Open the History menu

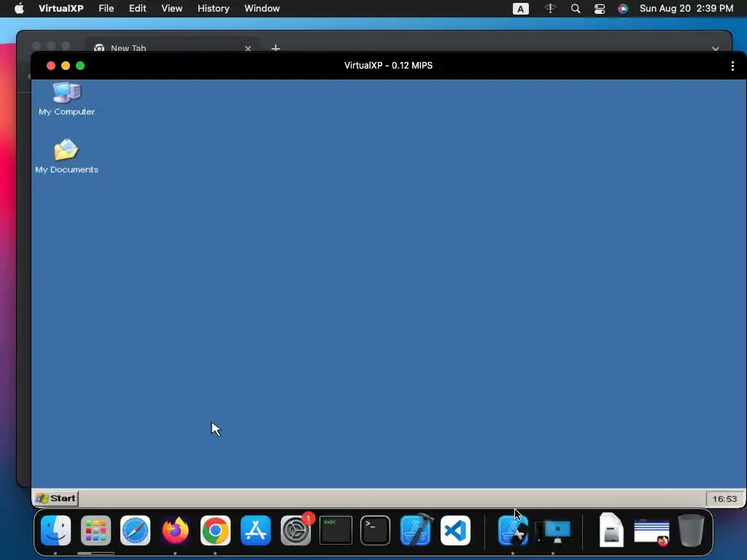point(214,9)
